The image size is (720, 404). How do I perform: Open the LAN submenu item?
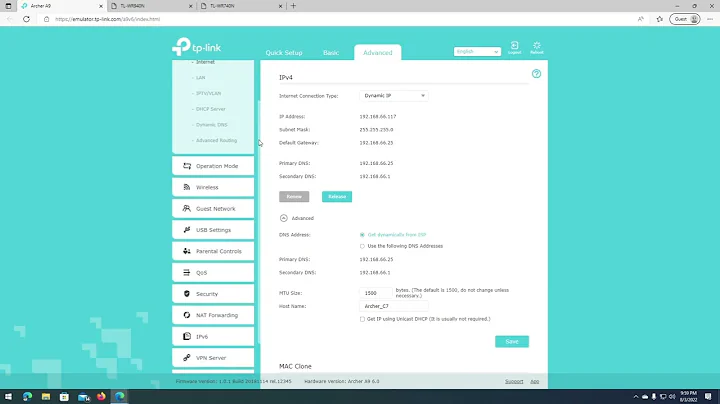coord(200,78)
